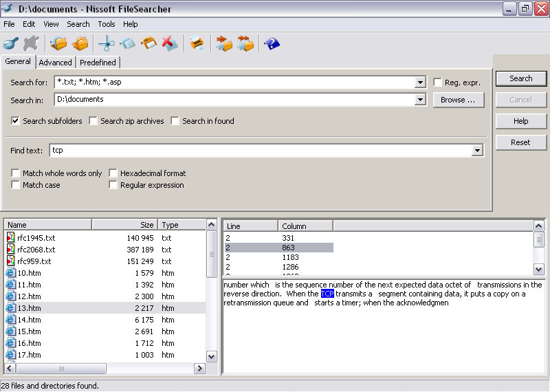Open the Search menu

(78, 24)
